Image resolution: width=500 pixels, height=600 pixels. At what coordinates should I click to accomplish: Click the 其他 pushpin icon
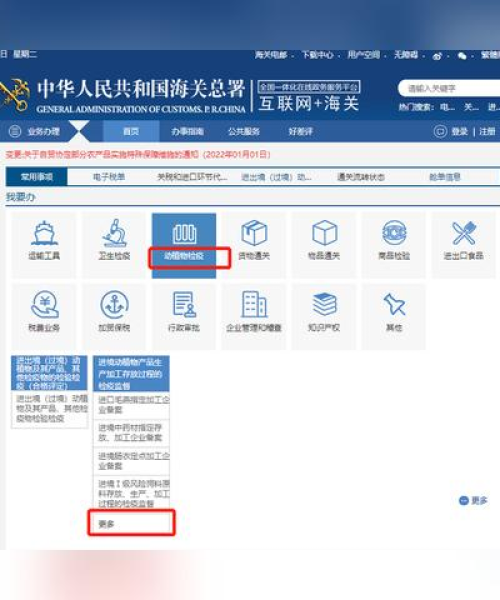point(394,304)
